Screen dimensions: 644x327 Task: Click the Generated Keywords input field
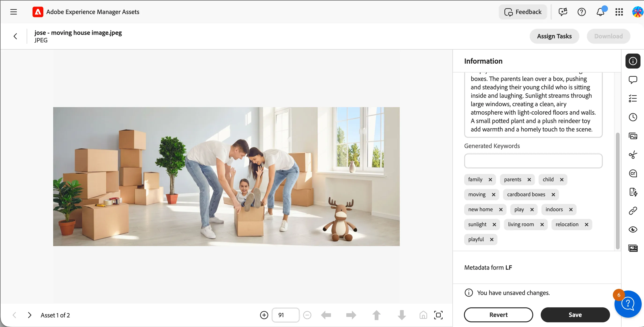[533, 161]
